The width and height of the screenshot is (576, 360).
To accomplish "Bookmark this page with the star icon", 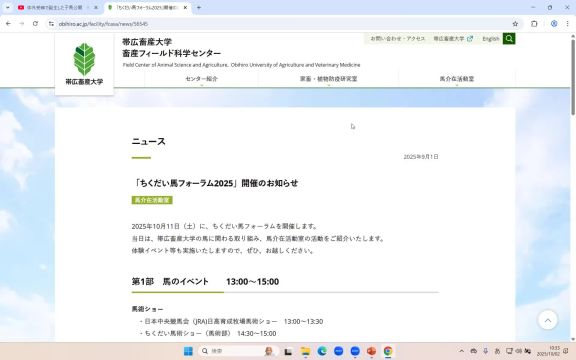I will click(x=515, y=24).
